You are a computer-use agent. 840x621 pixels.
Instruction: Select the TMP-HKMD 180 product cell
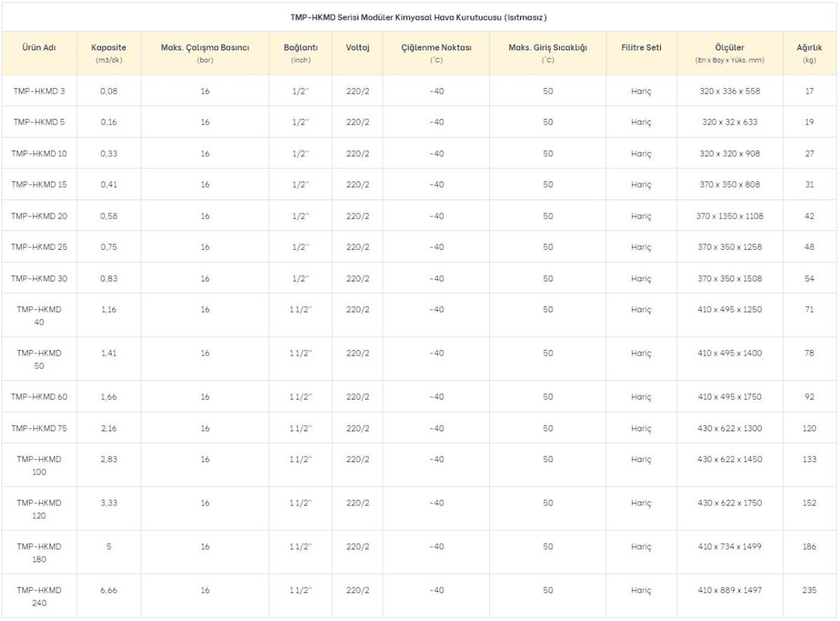[39, 553]
